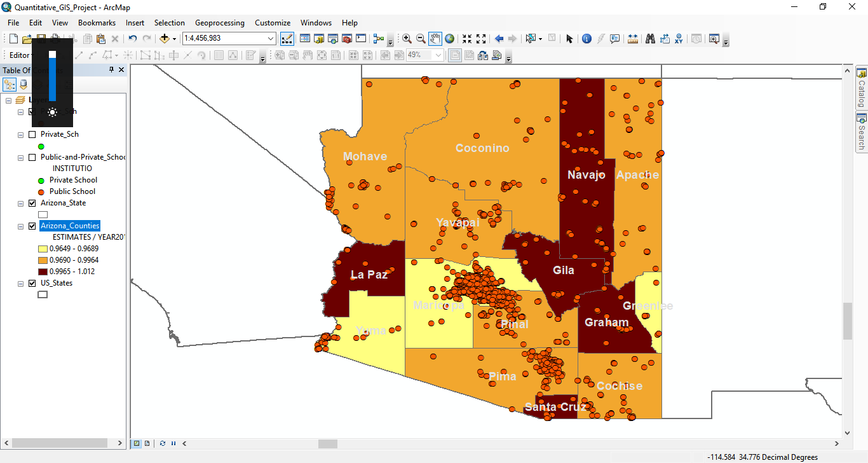Activate the Identify tool

click(x=587, y=38)
